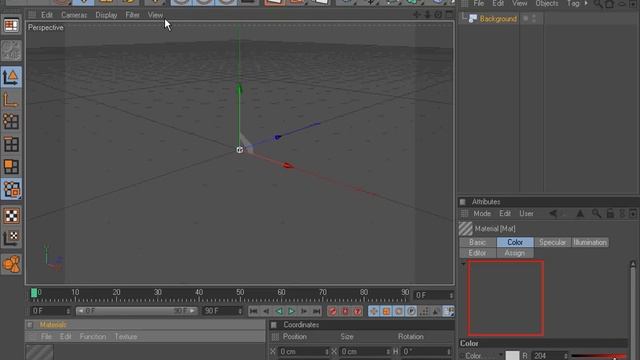Screen dimensions: 640x360
Task: Go to start of animation
Action: (253, 311)
